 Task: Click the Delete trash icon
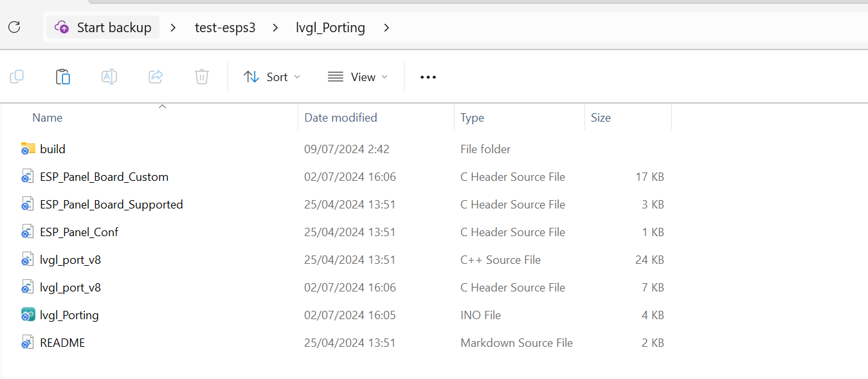(202, 77)
